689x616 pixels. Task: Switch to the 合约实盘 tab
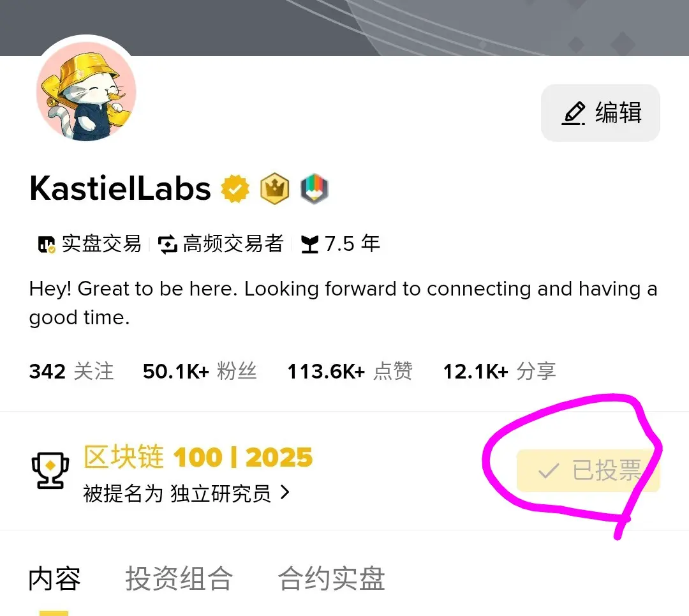pos(332,578)
